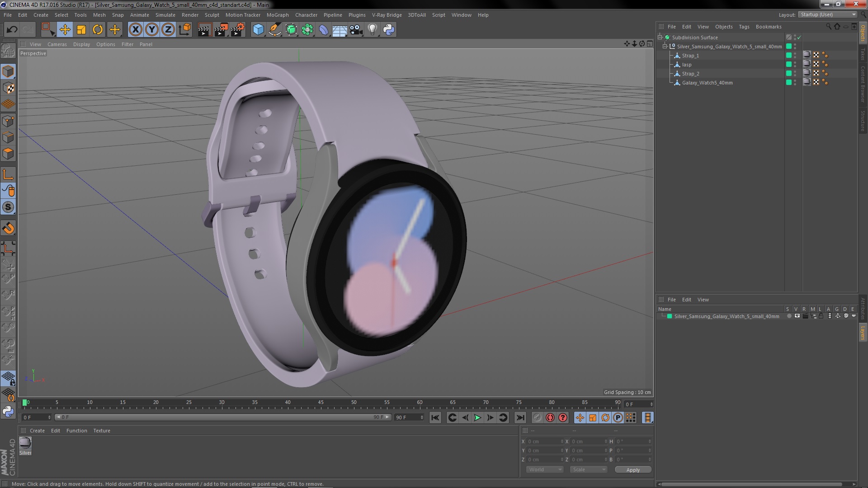Add a Subdivision Surface generator
This screenshot has height=488, width=868.
(x=291, y=30)
